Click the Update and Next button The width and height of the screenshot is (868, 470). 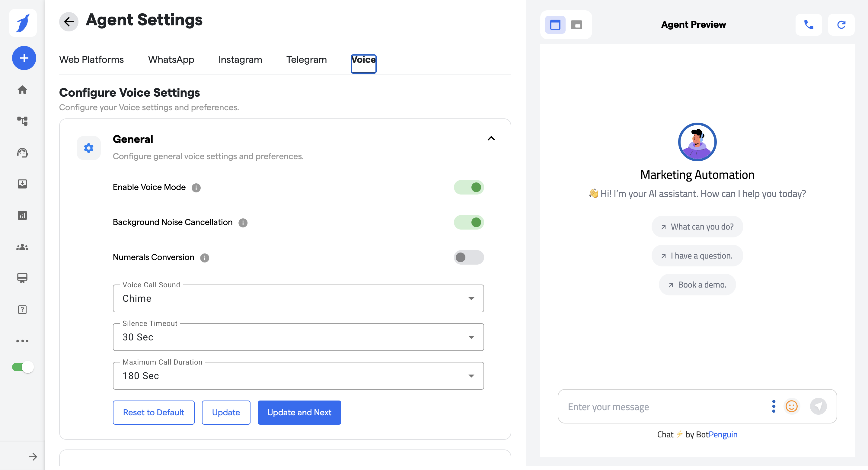coord(299,412)
